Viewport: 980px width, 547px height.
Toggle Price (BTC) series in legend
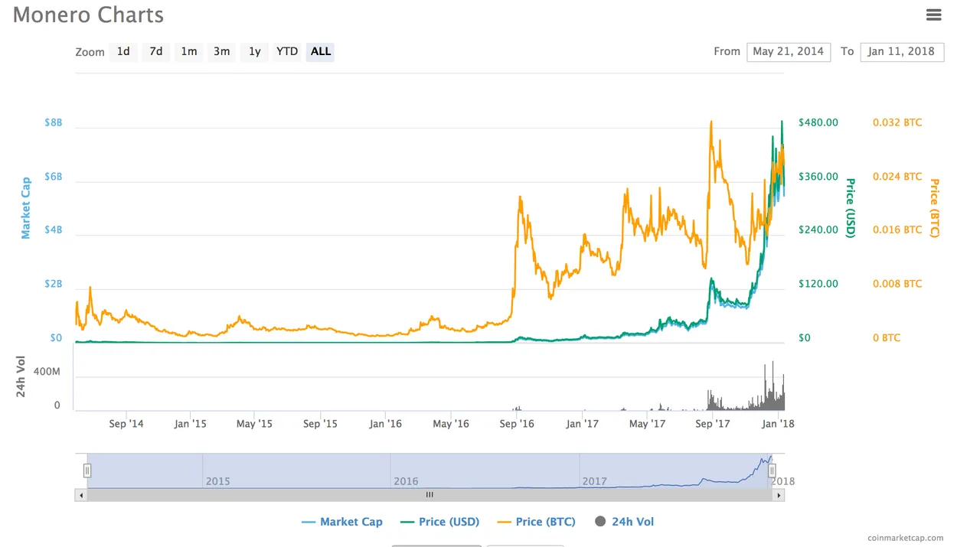click(x=536, y=522)
